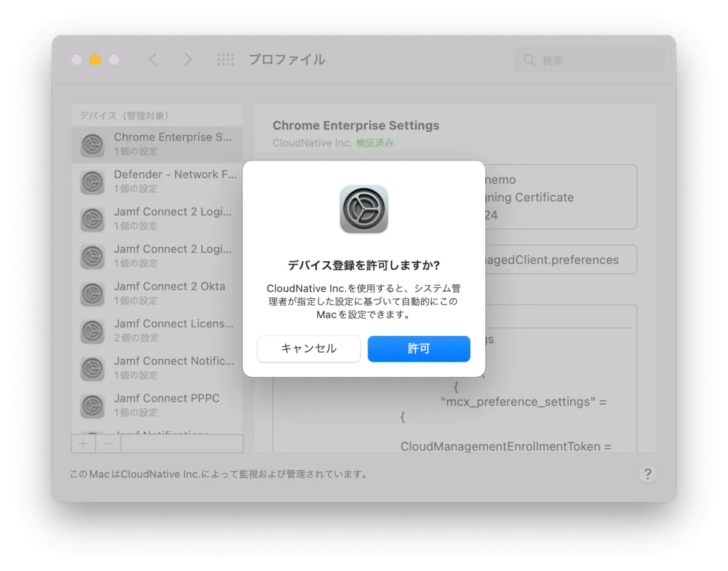Click the ...gning Certificate text
The width and height of the screenshot is (728, 571).
[x=530, y=198]
